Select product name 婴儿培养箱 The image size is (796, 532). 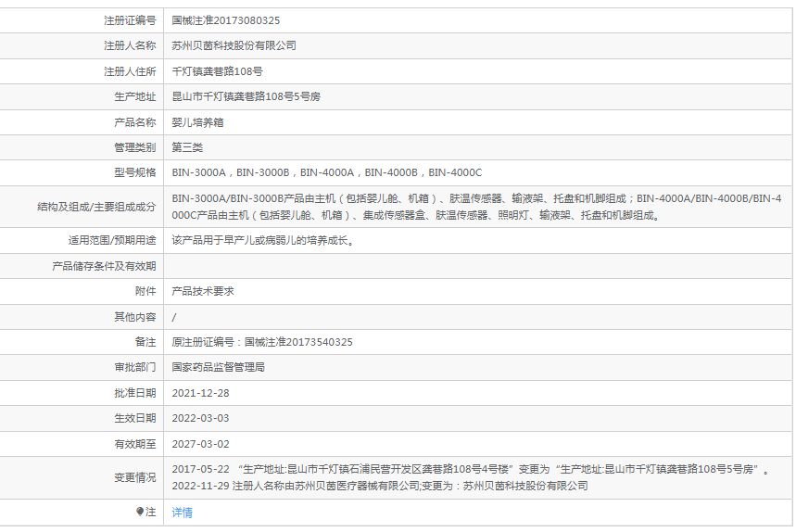coord(197,122)
